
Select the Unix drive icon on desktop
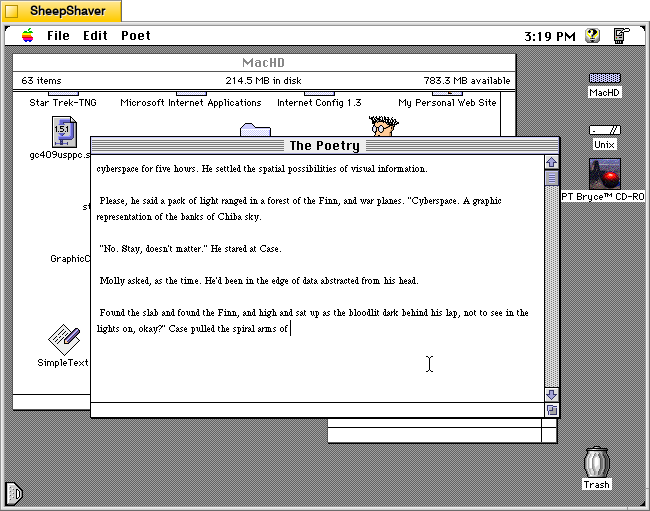[604, 130]
